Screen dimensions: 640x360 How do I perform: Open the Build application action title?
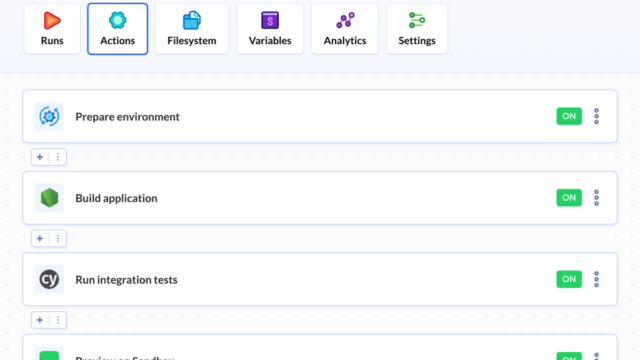(116, 198)
